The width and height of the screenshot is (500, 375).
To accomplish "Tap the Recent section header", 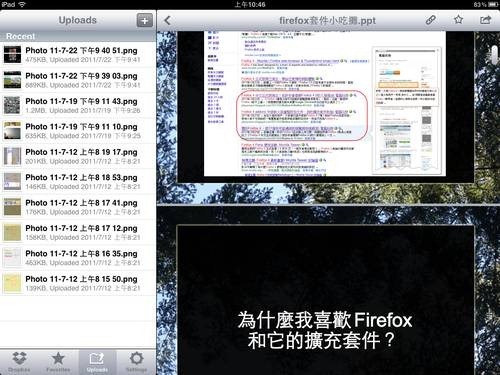I will [x=78, y=36].
